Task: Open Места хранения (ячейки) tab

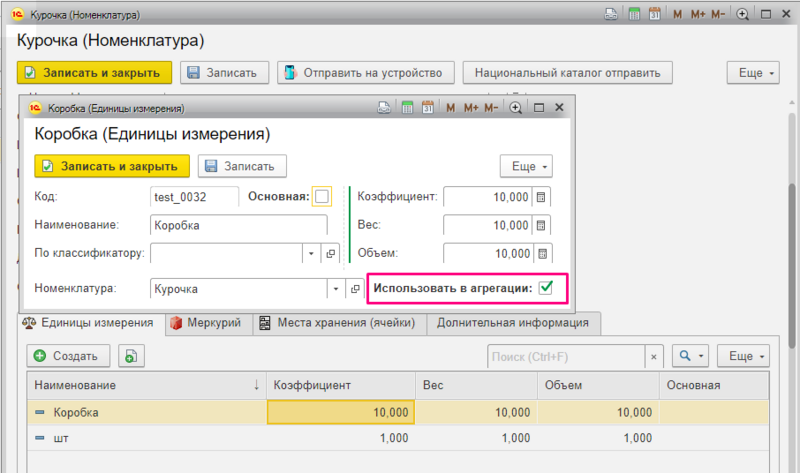Action: (x=338, y=323)
